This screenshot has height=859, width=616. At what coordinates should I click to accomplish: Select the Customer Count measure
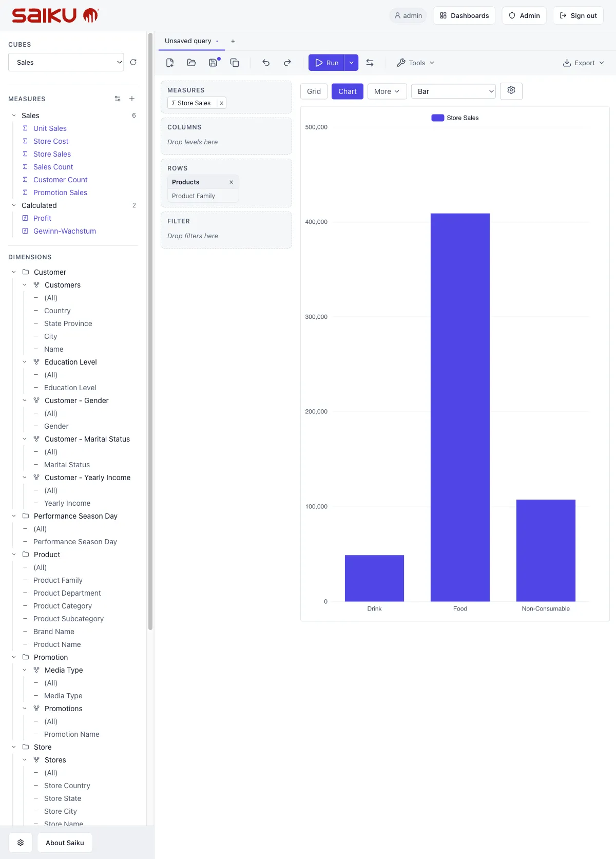pos(61,180)
